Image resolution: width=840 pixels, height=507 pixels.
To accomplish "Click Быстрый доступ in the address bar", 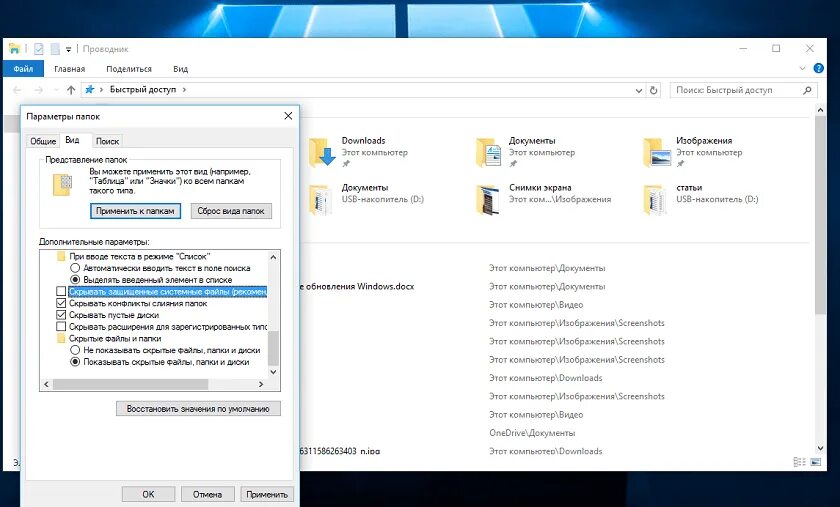I will (143, 90).
